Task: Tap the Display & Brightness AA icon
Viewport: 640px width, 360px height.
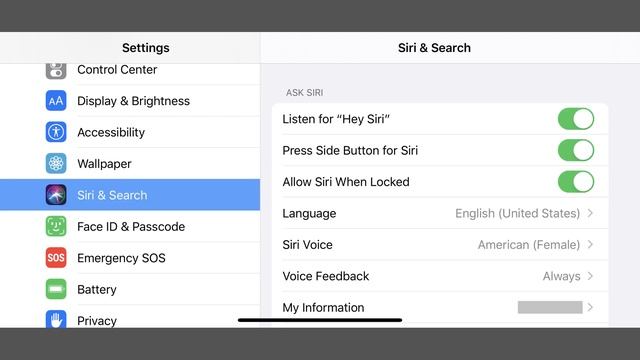Action: [x=56, y=101]
